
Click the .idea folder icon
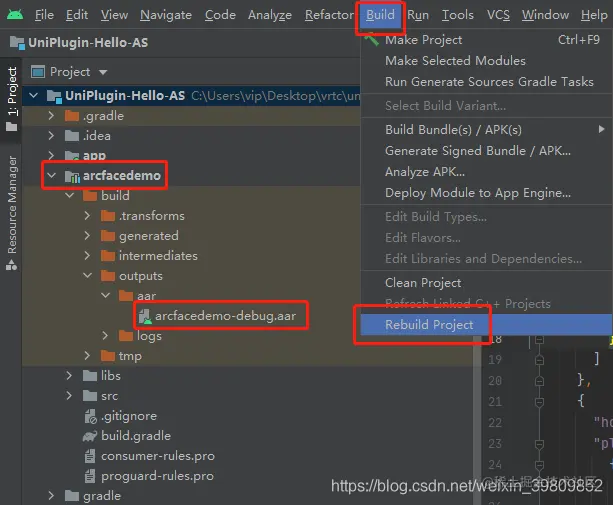(x=72, y=136)
